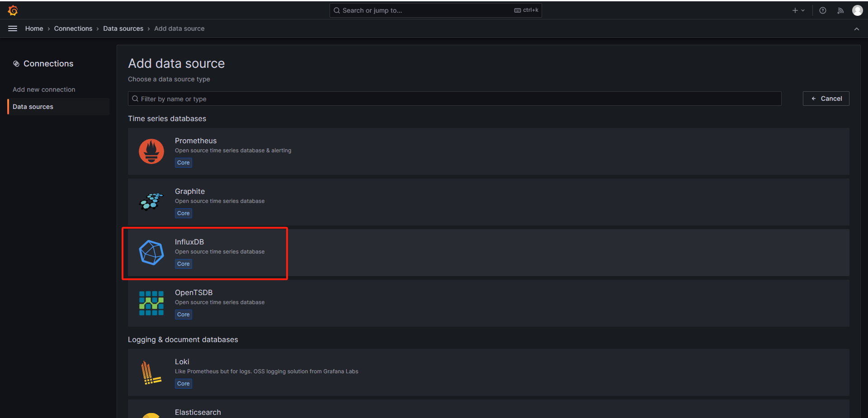This screenshot has height=418, width=868.
Task: Click the Loki logs icon
Action: [x=151, y=373]
